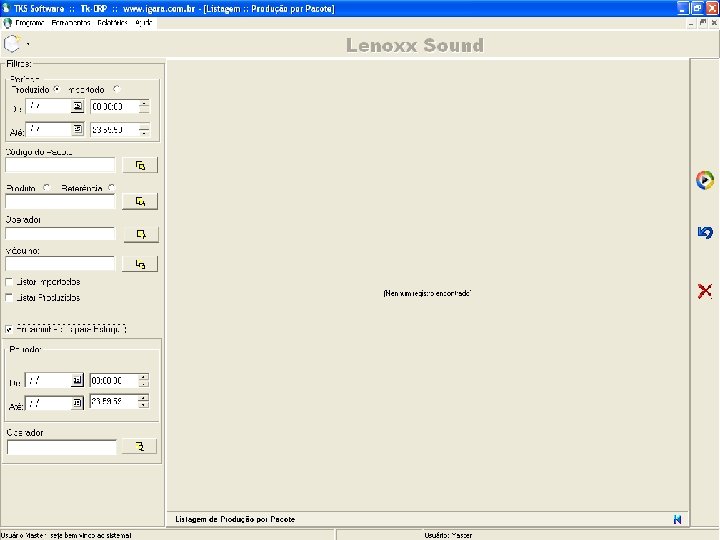Click the red X cancel icon on right panel
Viewport: 720px width, 540px height.
pos(705,291)
